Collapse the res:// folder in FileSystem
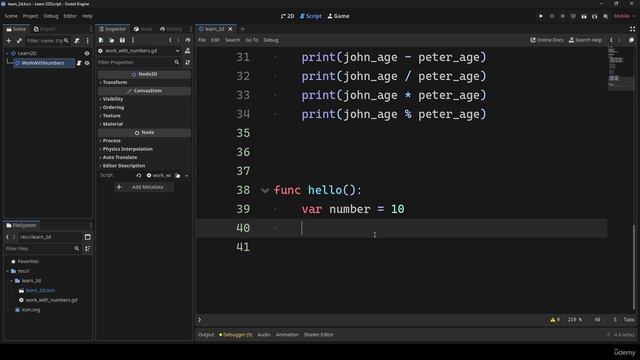 7,271
